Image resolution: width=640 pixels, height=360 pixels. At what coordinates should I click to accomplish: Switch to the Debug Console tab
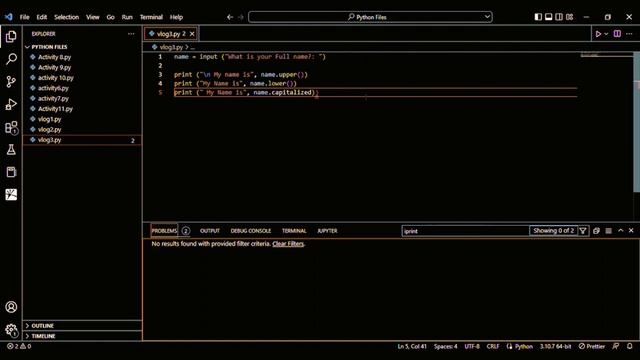251,231
